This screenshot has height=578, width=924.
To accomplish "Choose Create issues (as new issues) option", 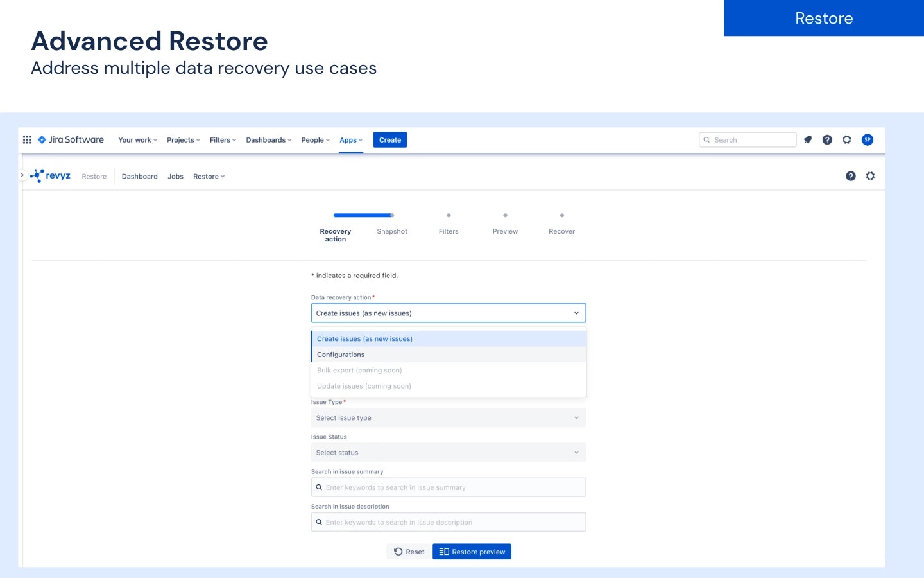I will coord(449,339).
